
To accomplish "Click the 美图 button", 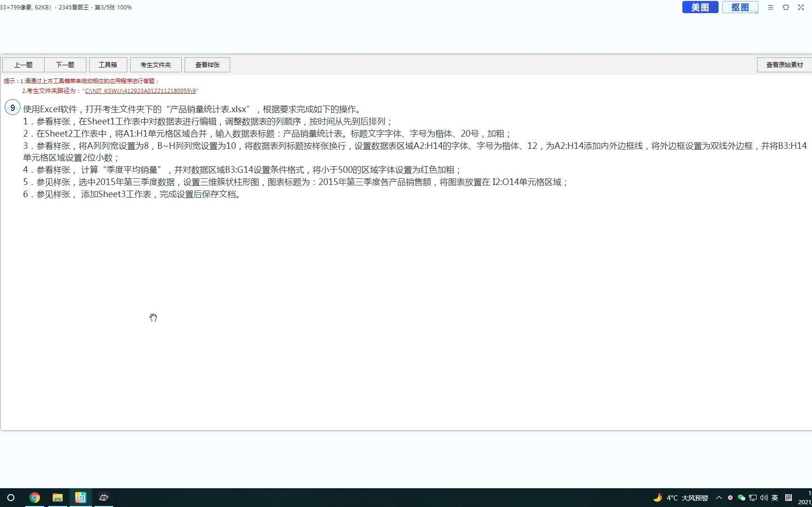I will [700, 7].
